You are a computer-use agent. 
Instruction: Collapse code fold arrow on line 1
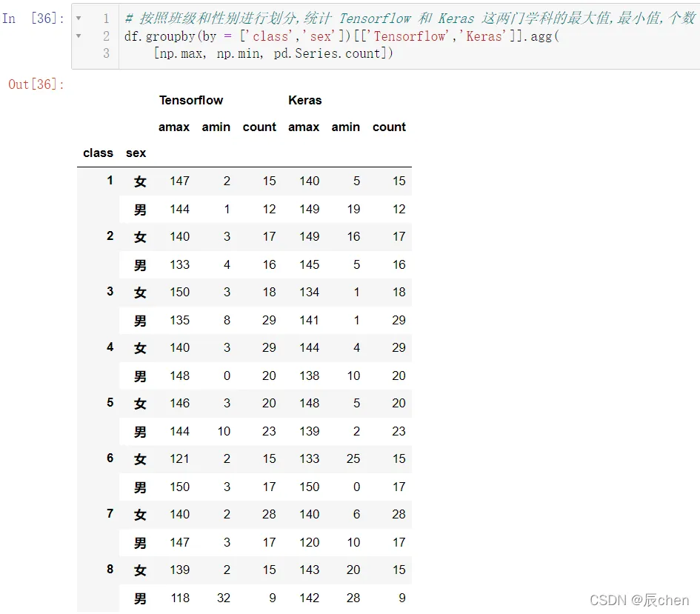pyautogui.click(x=79, y=19)
